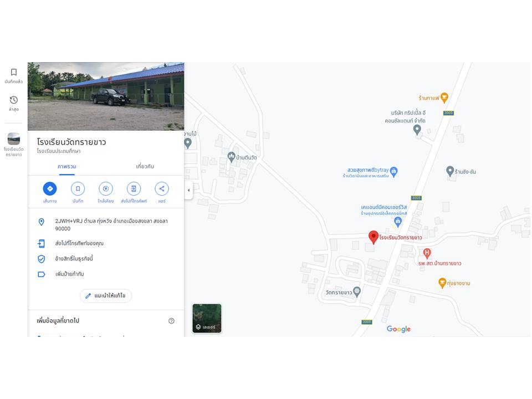The height and width of the screenshot is (399, 532).
Task: Switch to the ภาพรวม overview tab
Action: click(x=67, y=167)
